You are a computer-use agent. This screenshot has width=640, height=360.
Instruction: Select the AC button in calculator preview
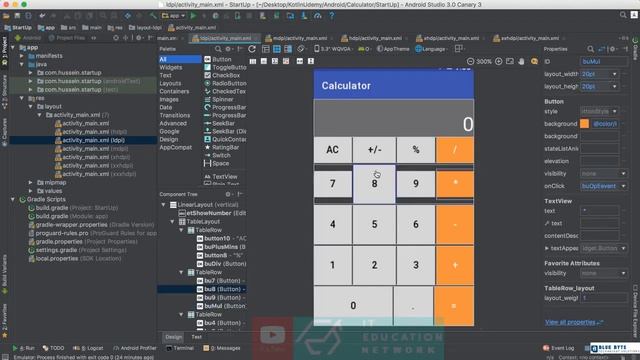click(x=333, y=150)
